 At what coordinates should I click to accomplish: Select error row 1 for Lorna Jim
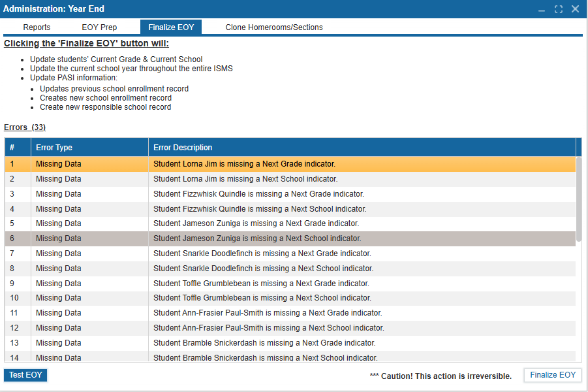pos(244,164)
